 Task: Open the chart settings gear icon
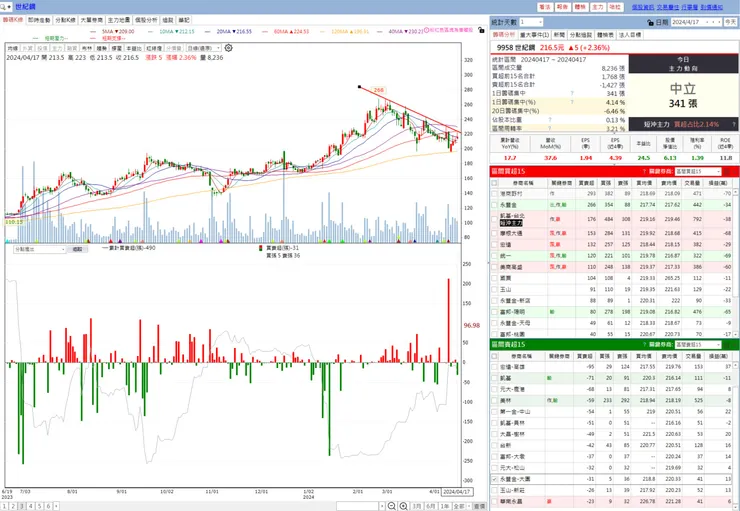tap(228, 48)
